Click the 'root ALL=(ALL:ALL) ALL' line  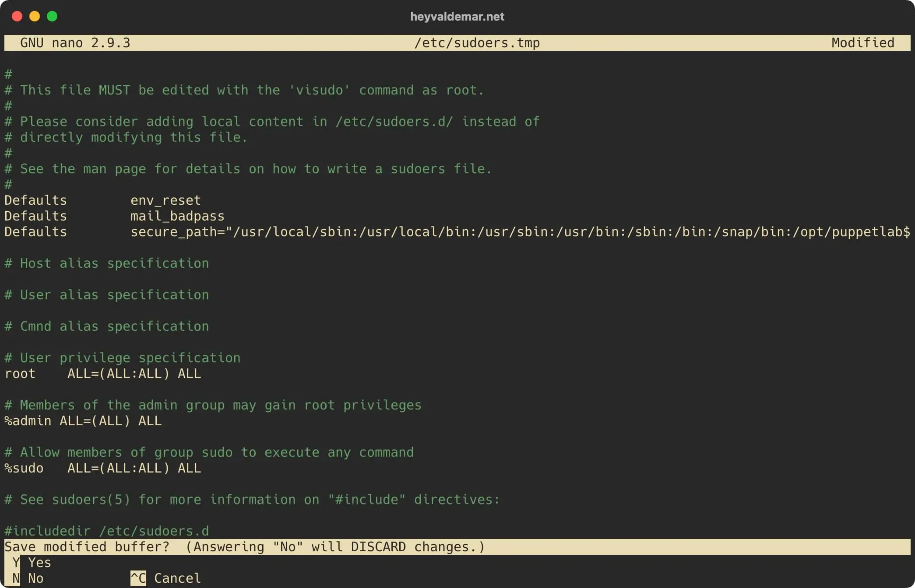[103, 374]
